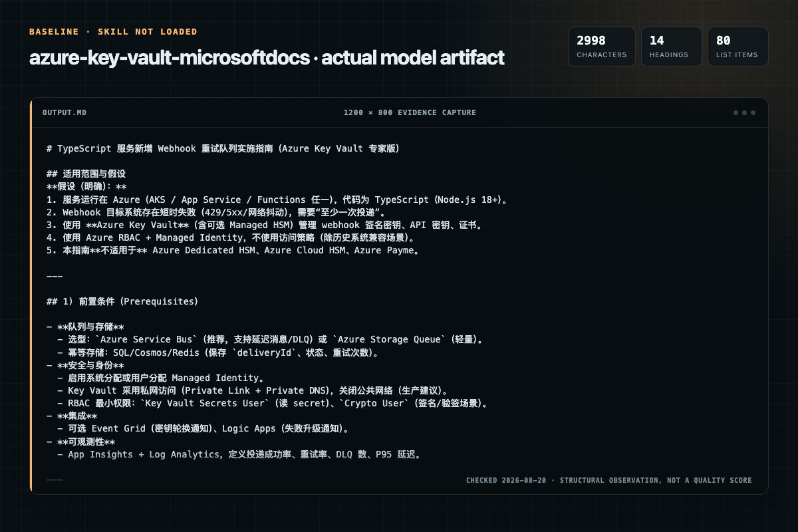Click the '- **队列与存储**' list item

[x=86, y=327]
